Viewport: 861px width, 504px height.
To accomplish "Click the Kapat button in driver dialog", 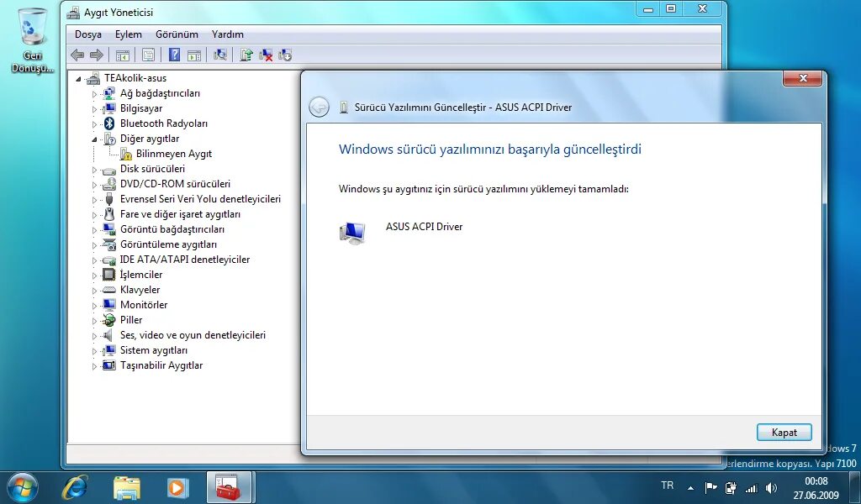I will click(x=784, y=432).
